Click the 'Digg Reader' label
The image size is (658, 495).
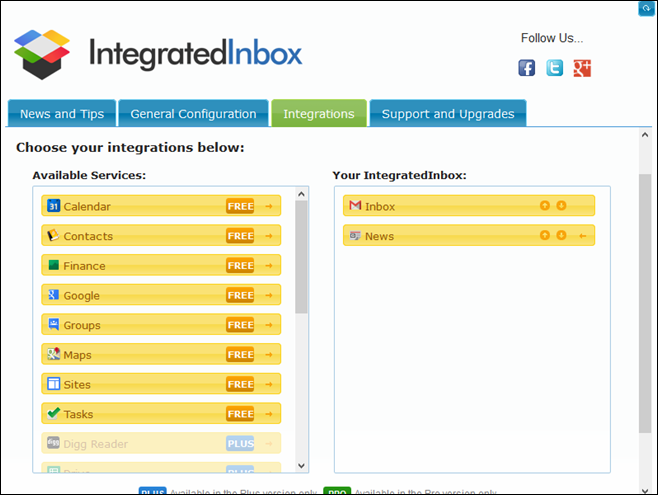click(x=95, y=444)
